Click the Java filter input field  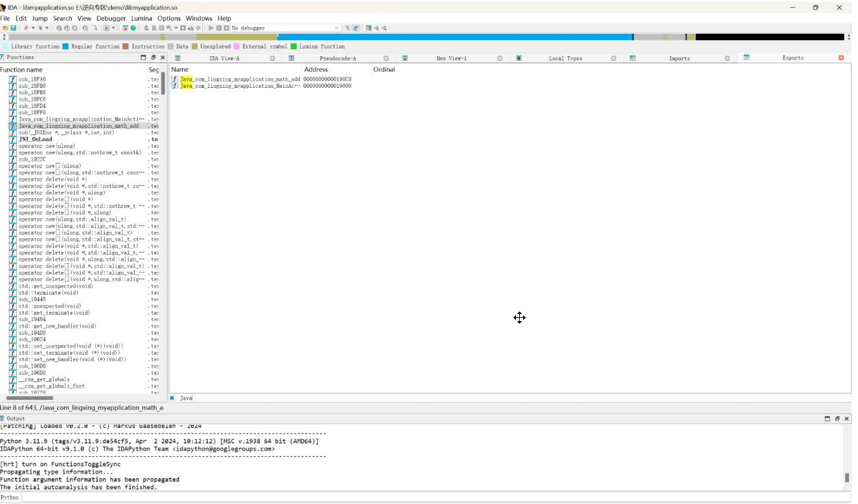click(x=514, y=398)
